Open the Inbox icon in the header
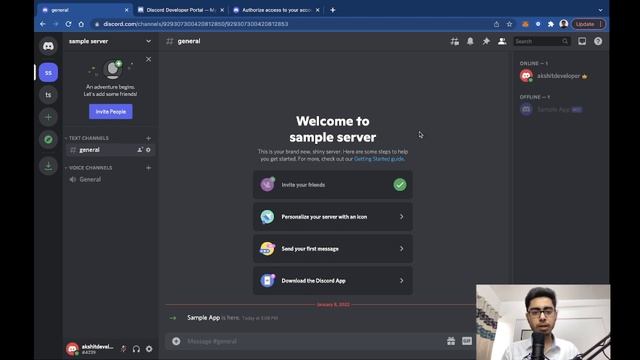 [x=582, y=41]
